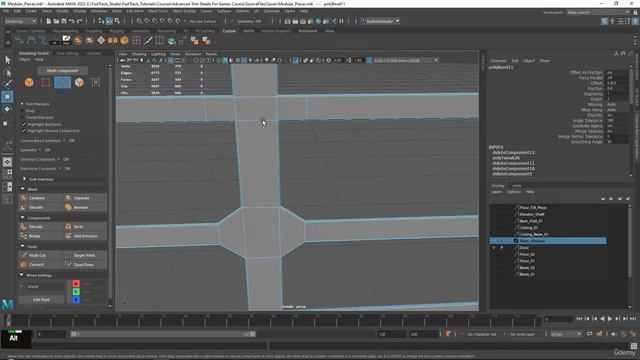Open the viewport Lighting menu
The image size is (640, 360).
(158, 54)
